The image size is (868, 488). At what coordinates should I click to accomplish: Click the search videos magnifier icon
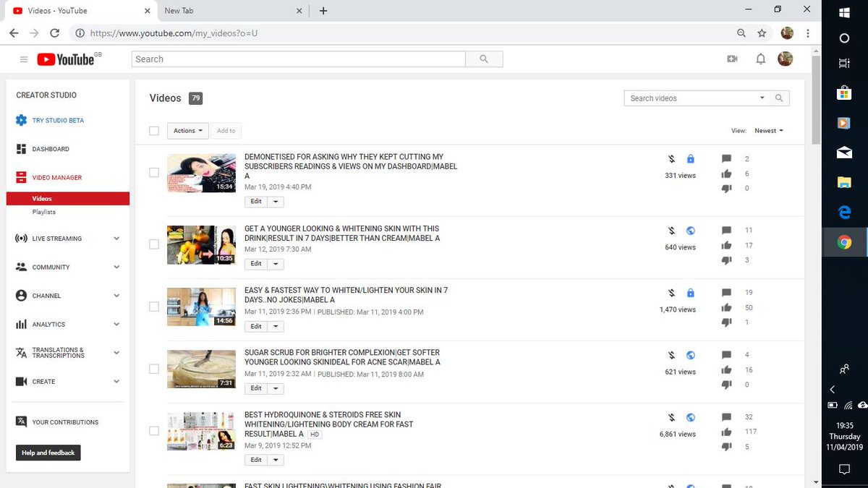[x=779, y=98]
